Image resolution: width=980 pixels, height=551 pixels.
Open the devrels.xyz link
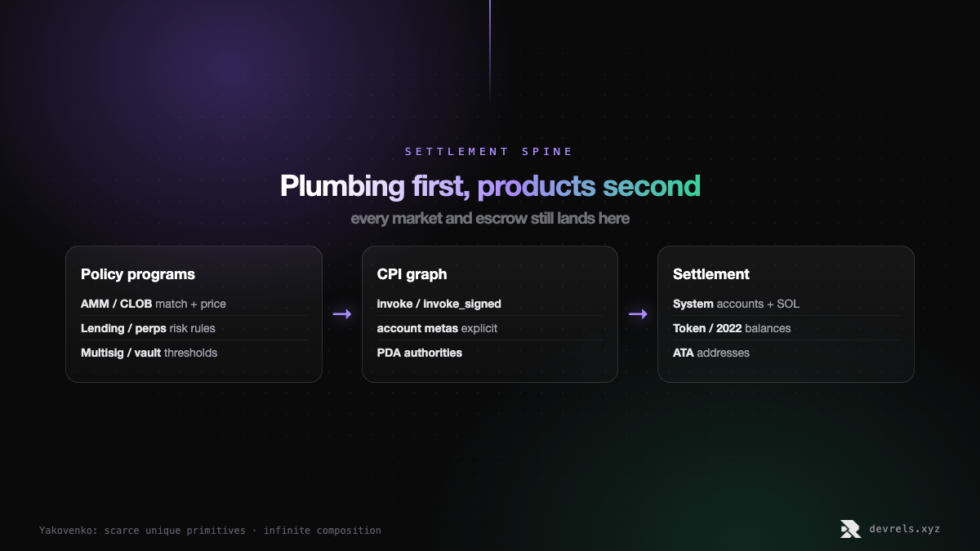[x=905, y=529]
